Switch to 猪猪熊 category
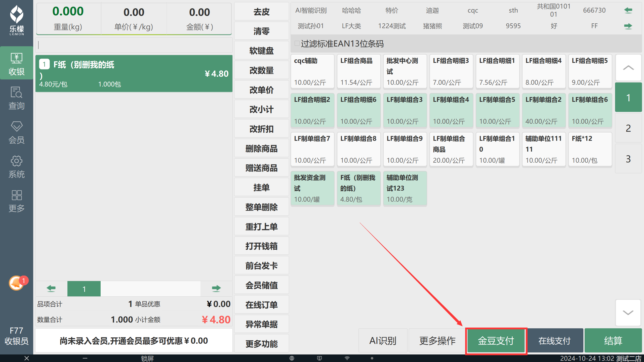644x362 pixels. point(432,26)
